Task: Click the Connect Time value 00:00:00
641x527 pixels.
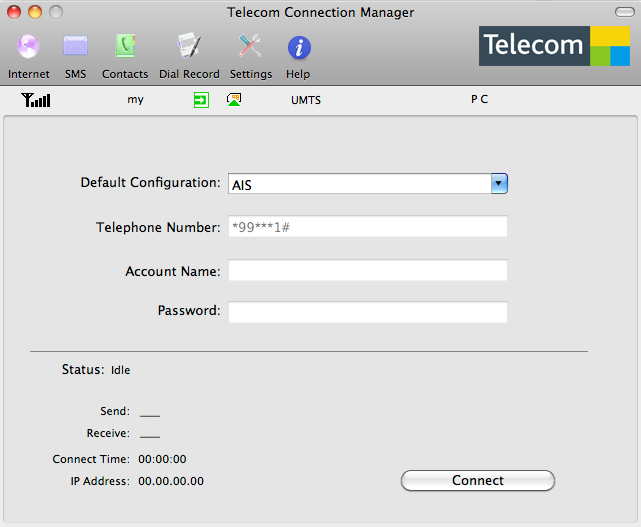Action: click(162, 459)
